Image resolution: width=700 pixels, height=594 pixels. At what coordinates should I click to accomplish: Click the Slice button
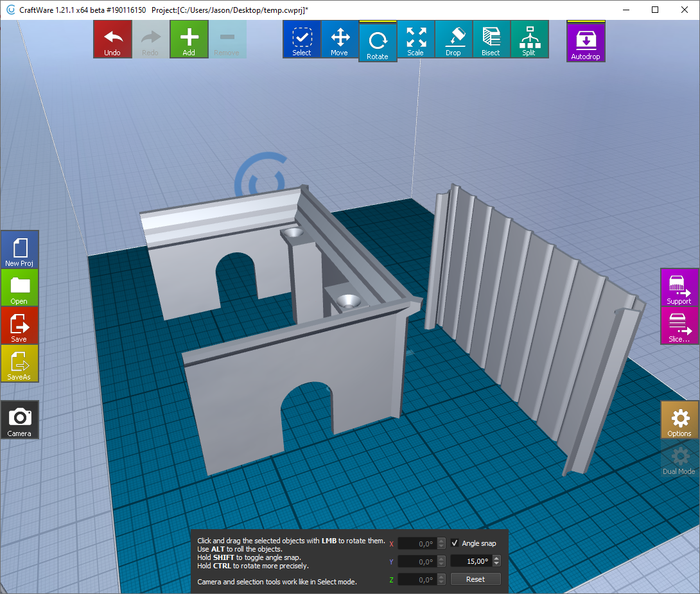pyautogui.click(x=679, y=326)
